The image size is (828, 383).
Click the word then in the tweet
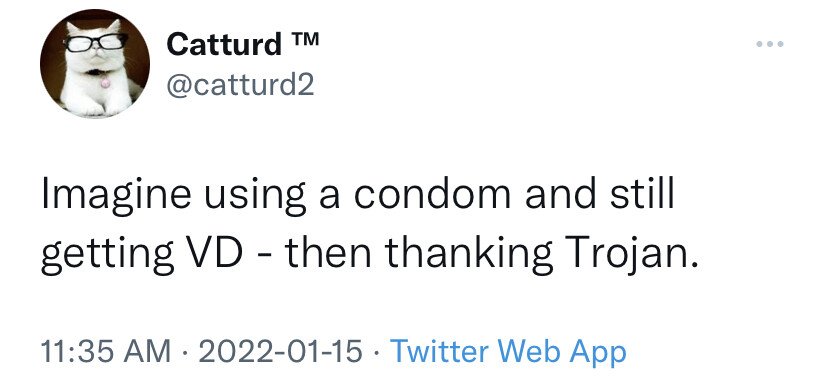328,252
